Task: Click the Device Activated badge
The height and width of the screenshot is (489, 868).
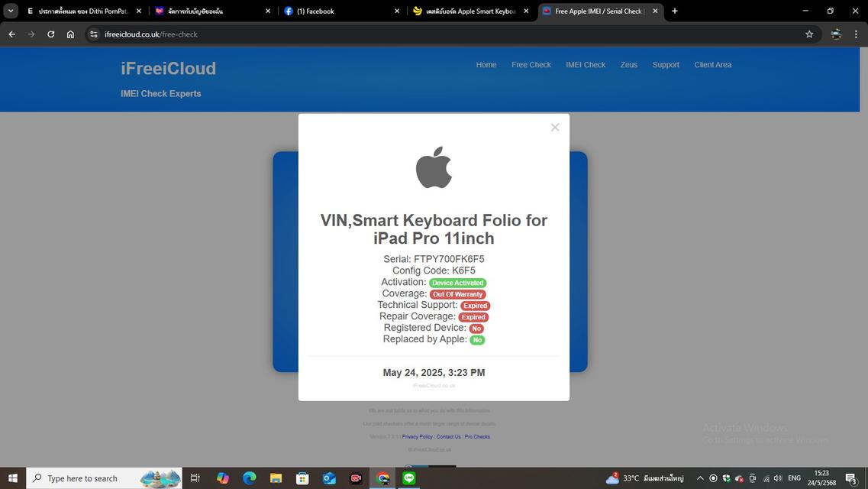Action: point(457,283)
